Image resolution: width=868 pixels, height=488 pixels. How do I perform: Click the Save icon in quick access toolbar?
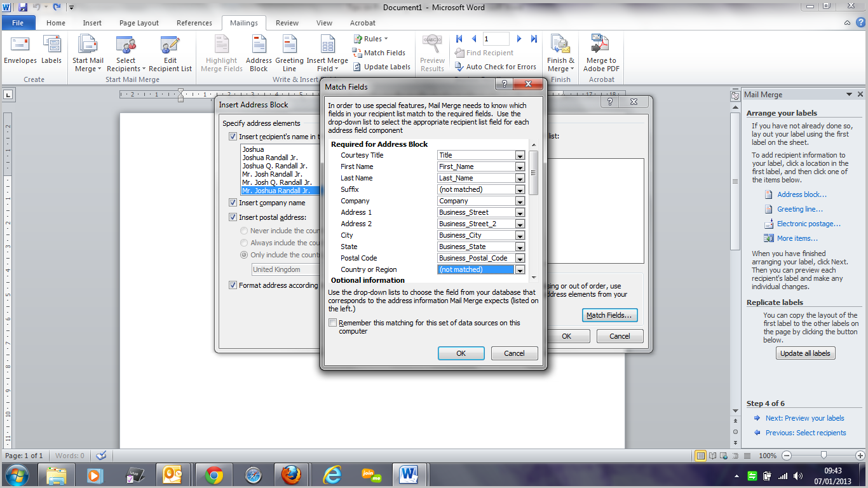click(x=24, y=7)
